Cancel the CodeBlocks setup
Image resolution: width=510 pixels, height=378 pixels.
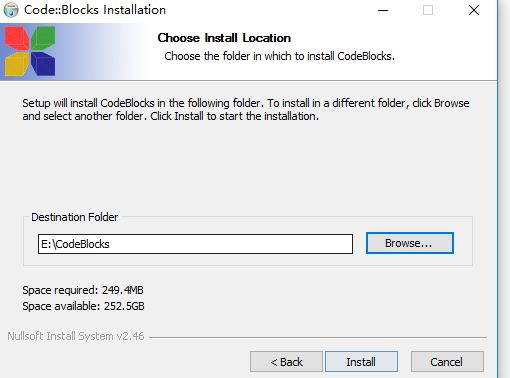[x=447, y=361]
